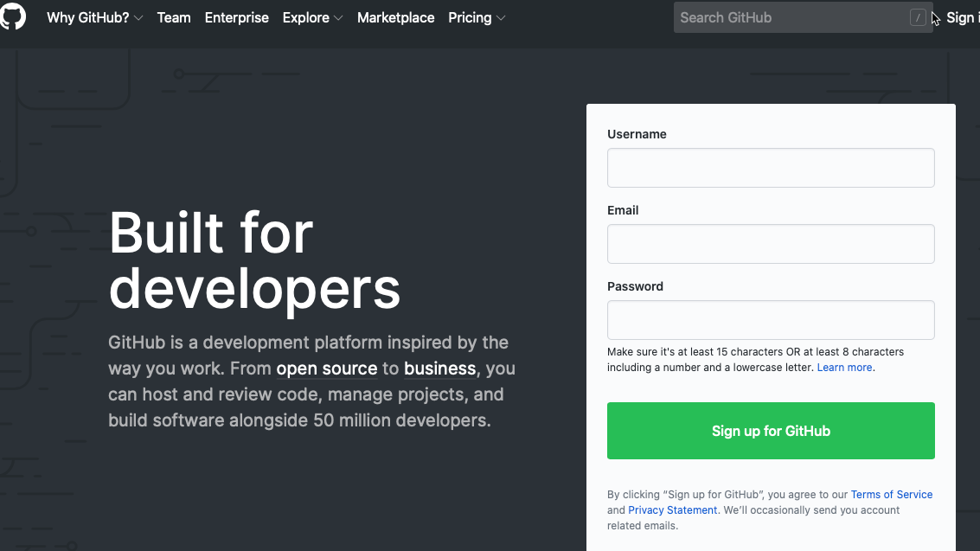This screenshot has height=551, width=980.
Task: Click the Email label
Action: 623,210
